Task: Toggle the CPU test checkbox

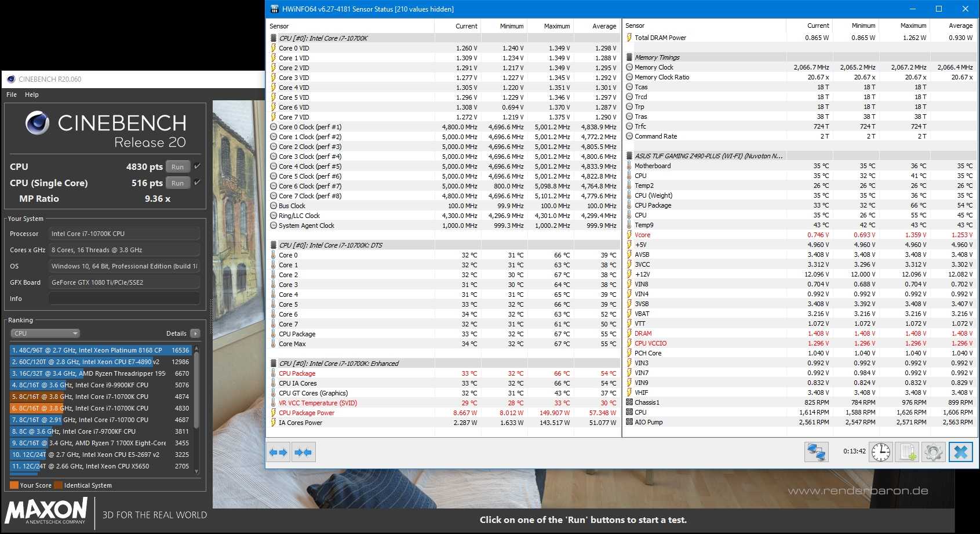Action: coord(198,166)
